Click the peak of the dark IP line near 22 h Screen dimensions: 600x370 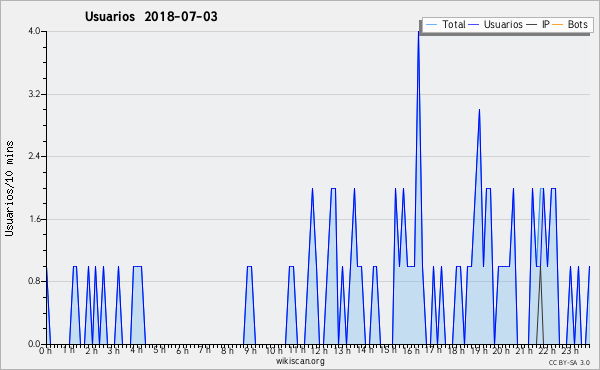point(540,267)
